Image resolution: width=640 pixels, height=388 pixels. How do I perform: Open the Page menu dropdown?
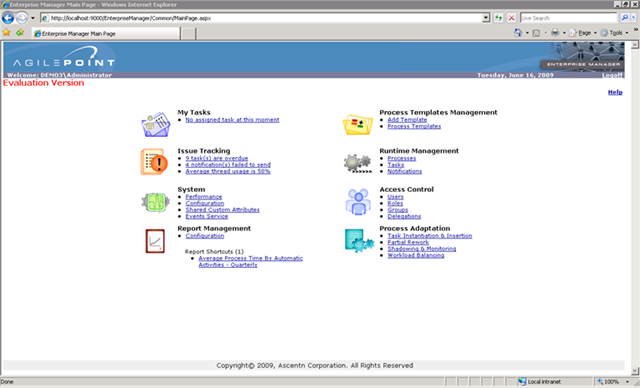click(x=583, y=33)
